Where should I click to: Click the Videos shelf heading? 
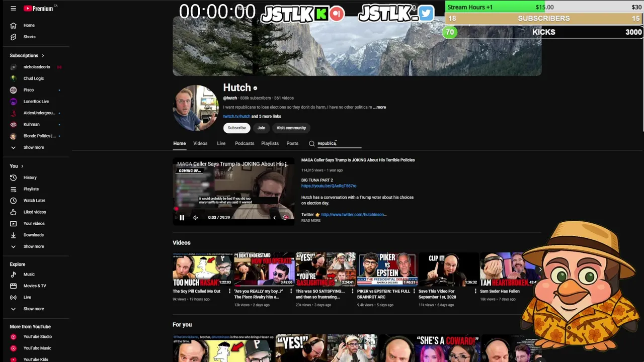[182, 243]
